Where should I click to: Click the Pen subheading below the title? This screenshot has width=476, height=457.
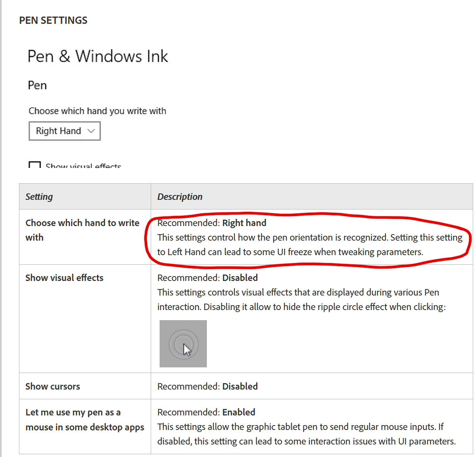37,85
